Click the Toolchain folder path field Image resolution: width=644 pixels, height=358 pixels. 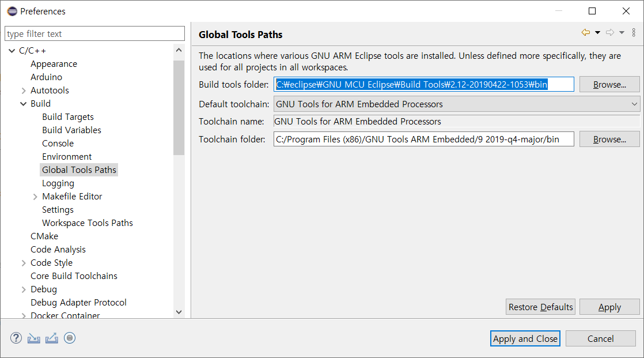424,139
